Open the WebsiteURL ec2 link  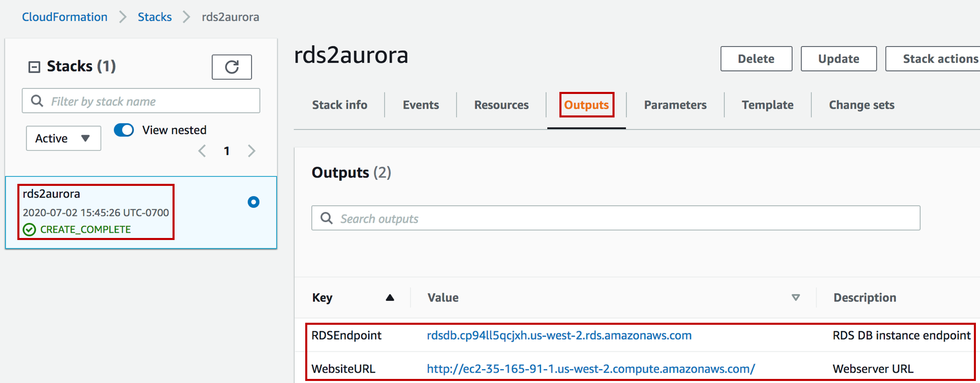click(591, 369)
